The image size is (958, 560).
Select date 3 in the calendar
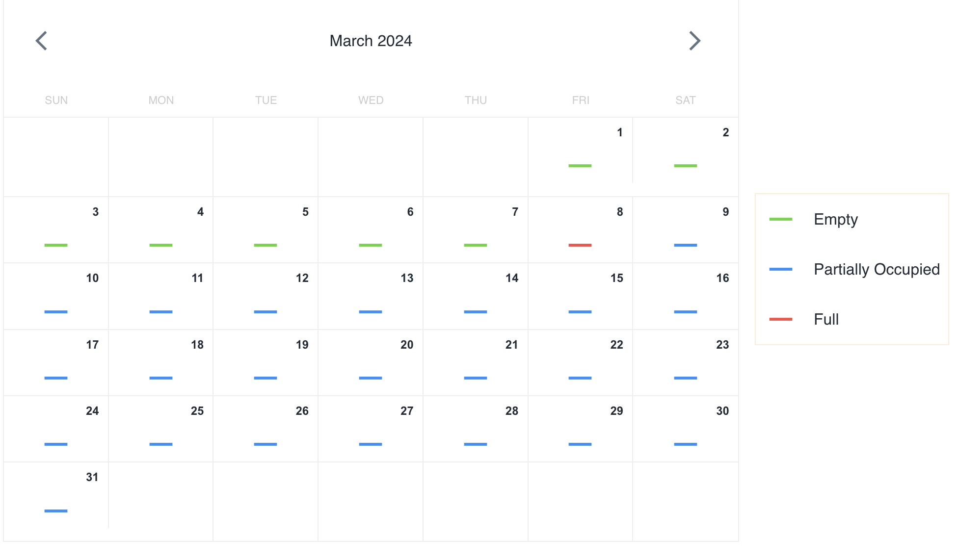pyautogui.click(x=56, y=229)
